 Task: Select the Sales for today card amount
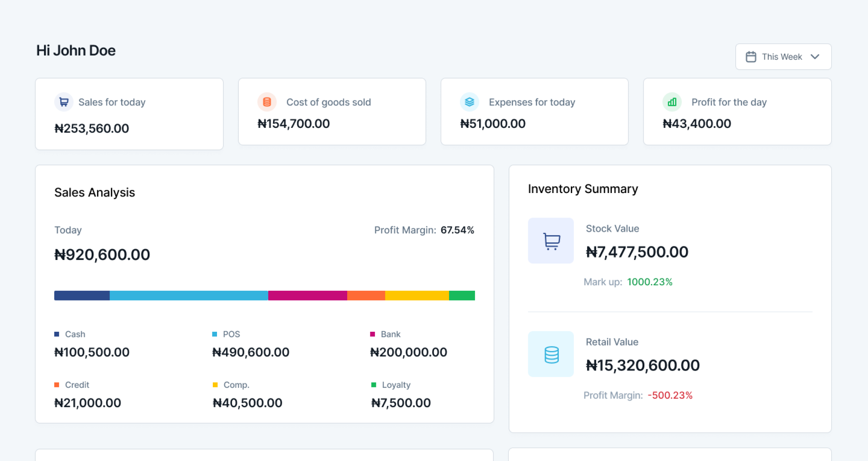[92, 128]
